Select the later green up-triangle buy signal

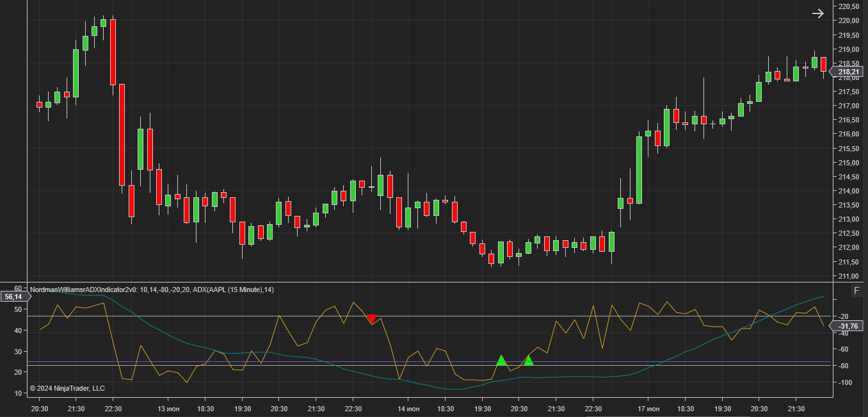click(x=528, y=360)
